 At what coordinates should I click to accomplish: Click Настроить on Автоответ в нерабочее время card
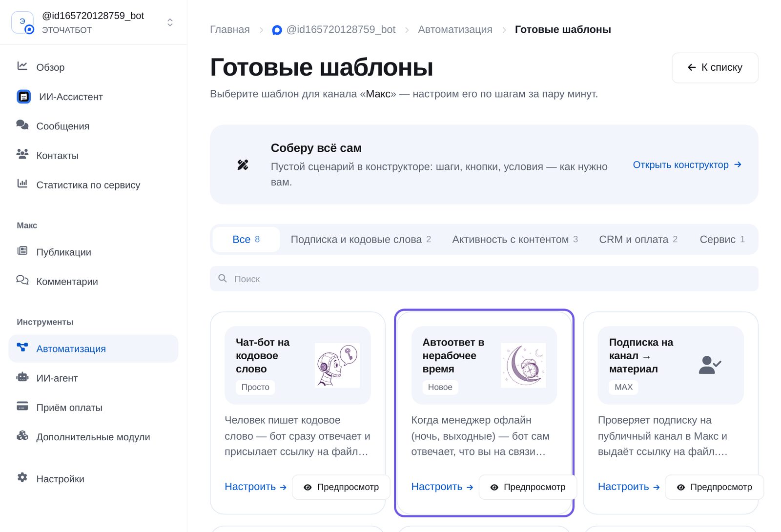442,487
